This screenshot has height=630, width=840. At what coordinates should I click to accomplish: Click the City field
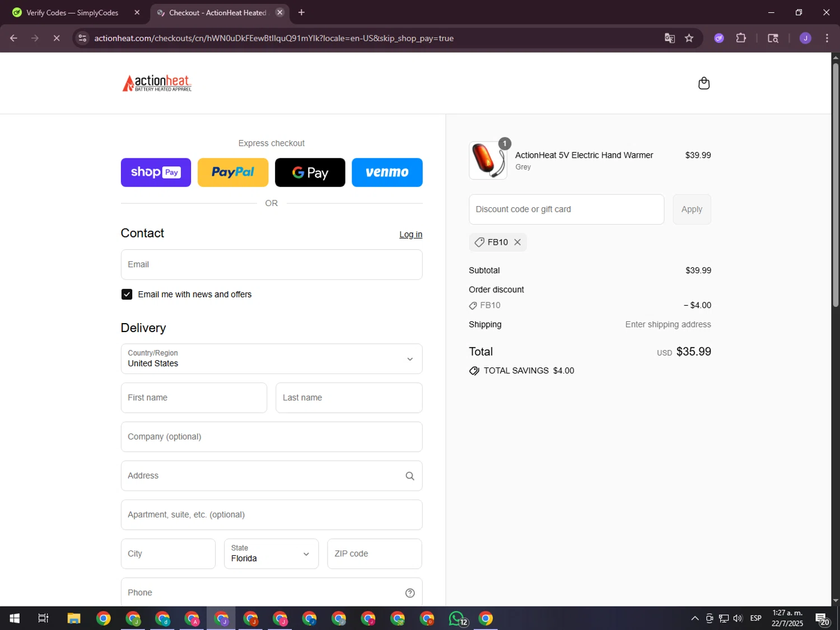pyautogui.click(x=168, y=554)
